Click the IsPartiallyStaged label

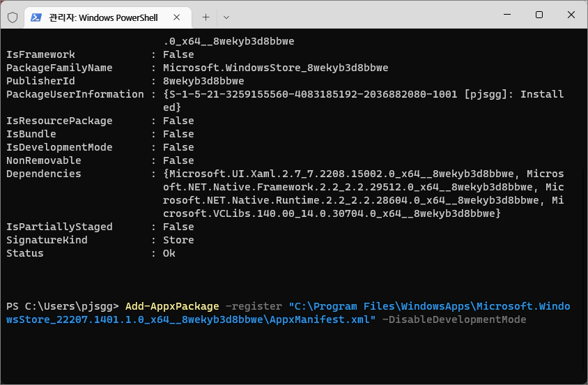[x=59, y=227]
